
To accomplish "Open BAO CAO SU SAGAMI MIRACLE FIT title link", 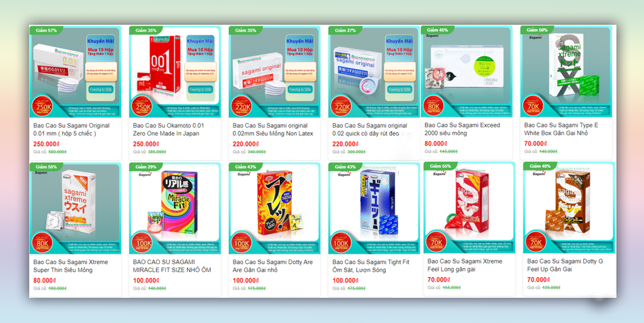I will click(x=172, y=266).
